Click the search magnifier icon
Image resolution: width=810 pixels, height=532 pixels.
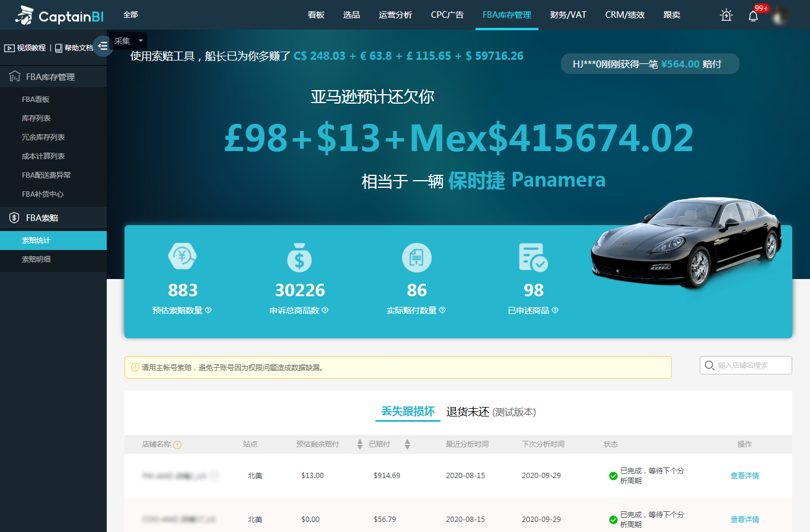(709, 366)
